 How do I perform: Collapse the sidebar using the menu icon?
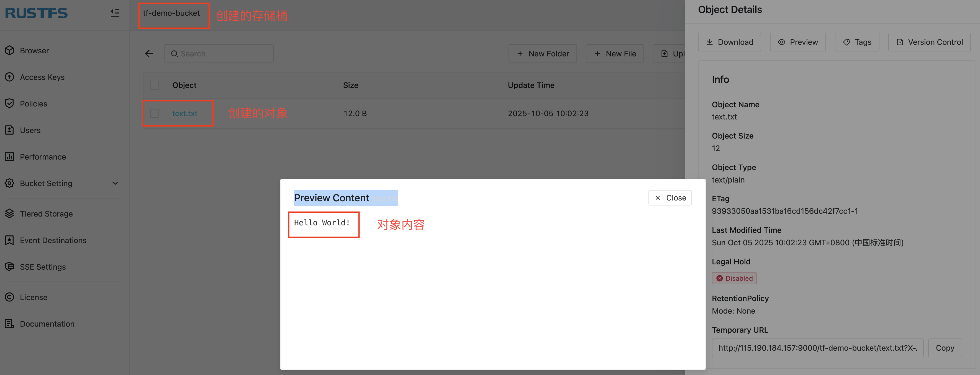point(115,13)
